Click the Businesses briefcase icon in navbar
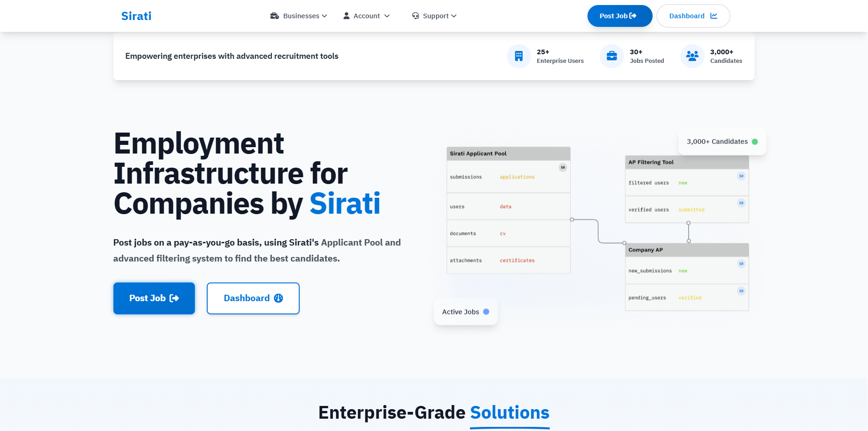The width and height of the screenshot is (868, 431). 275,16
